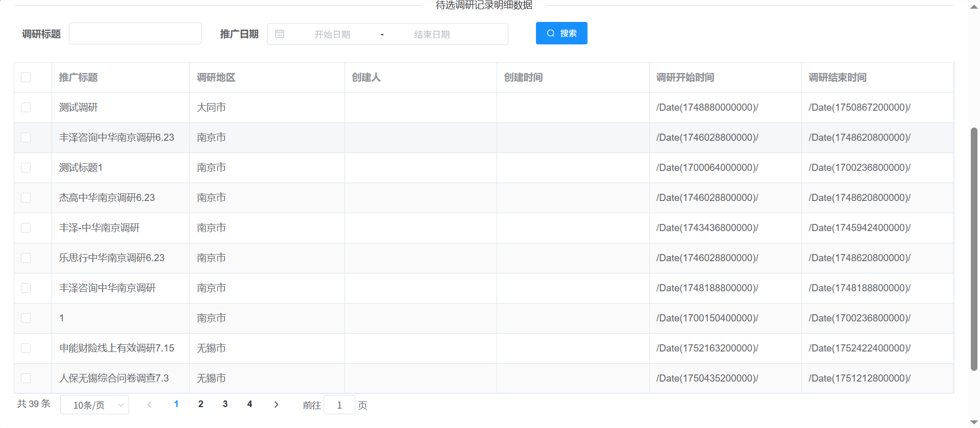Screen dimensions: 980x428
Task: Select page 1 in pagination
Action: point(176,404)
